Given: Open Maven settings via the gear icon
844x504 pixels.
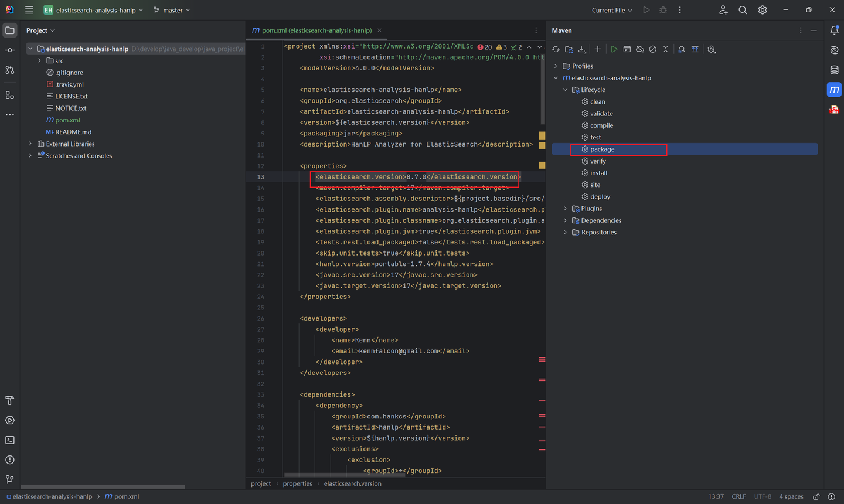Looking at the screenshot, I should (x=711, y=49).
